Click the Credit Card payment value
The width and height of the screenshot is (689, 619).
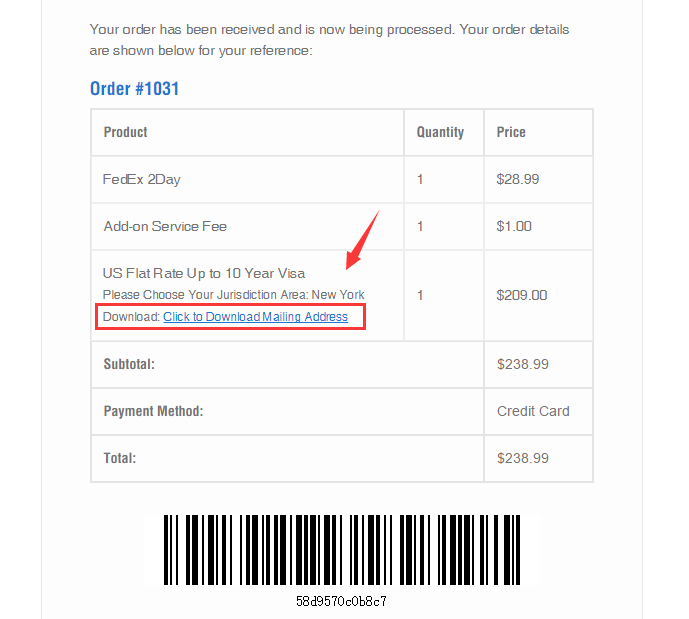[x=533, y=411]
